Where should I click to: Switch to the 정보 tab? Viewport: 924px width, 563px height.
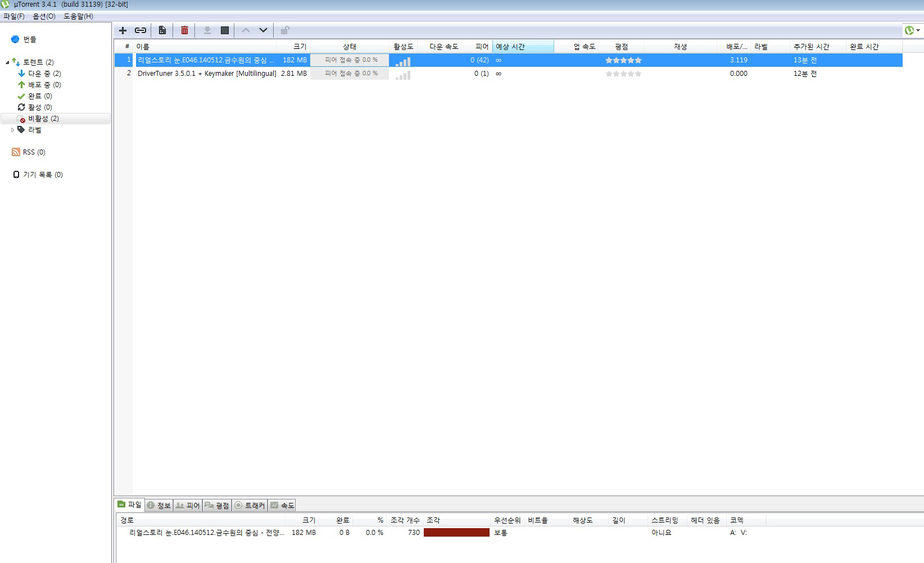click(x=159, y=505)
